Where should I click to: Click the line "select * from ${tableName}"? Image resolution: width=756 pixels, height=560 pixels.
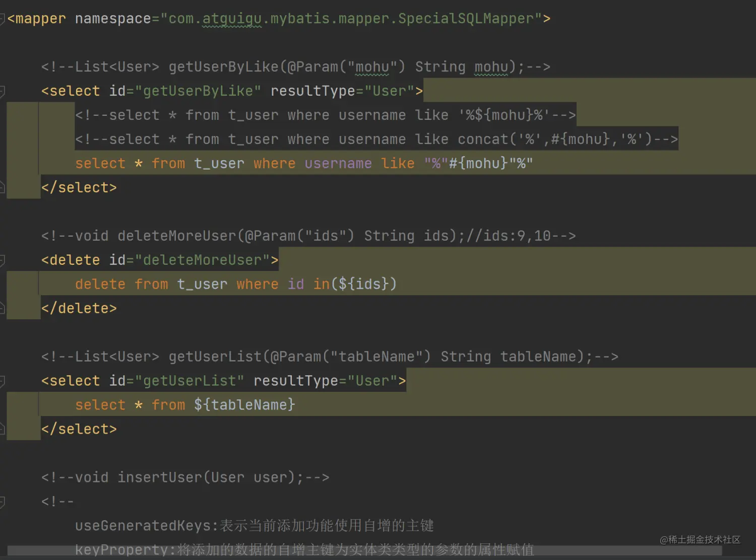(x=185, y=405)
